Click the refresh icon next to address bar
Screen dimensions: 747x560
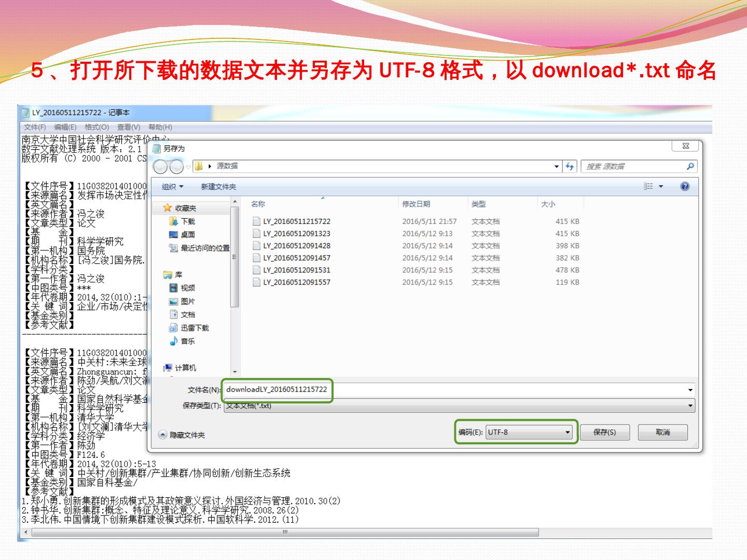(570, 166)
